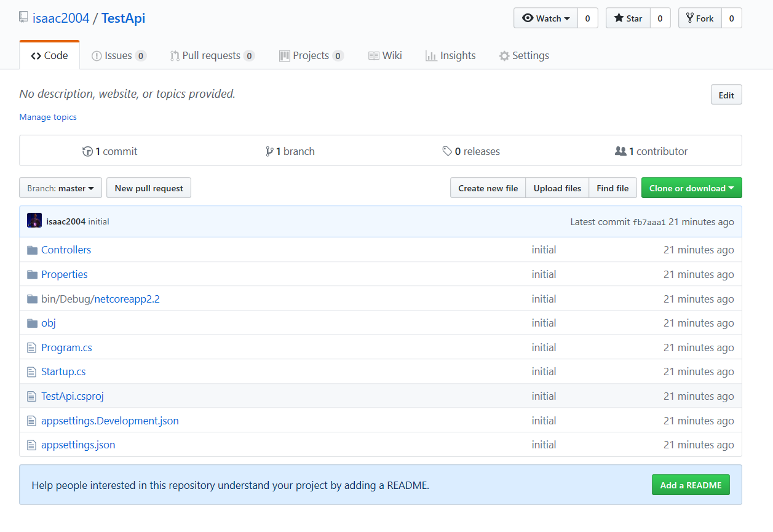
Task: Click the branch icon beside 1 branch
Action: tap(269, 151)
